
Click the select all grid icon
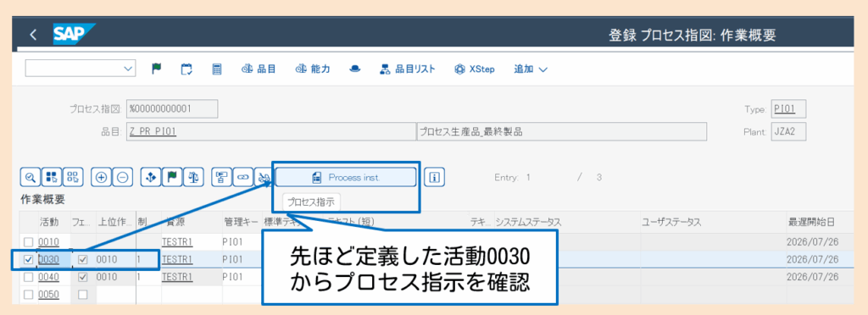52,177
